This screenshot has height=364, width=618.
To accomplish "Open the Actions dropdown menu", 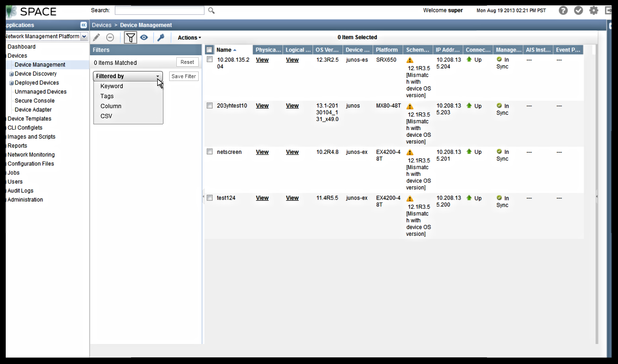I will pyautogui.click(x=189, y=38).
